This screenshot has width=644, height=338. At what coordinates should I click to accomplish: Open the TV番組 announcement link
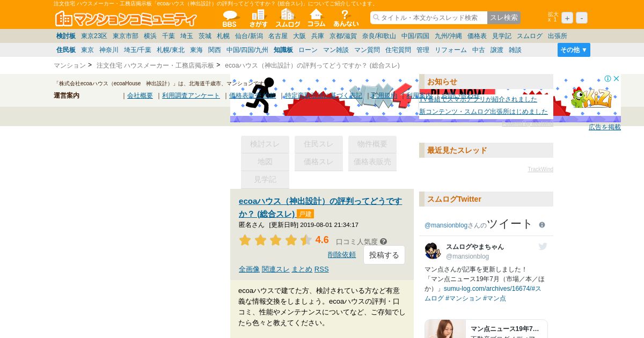pyautogui.click(x=478, y=99)
